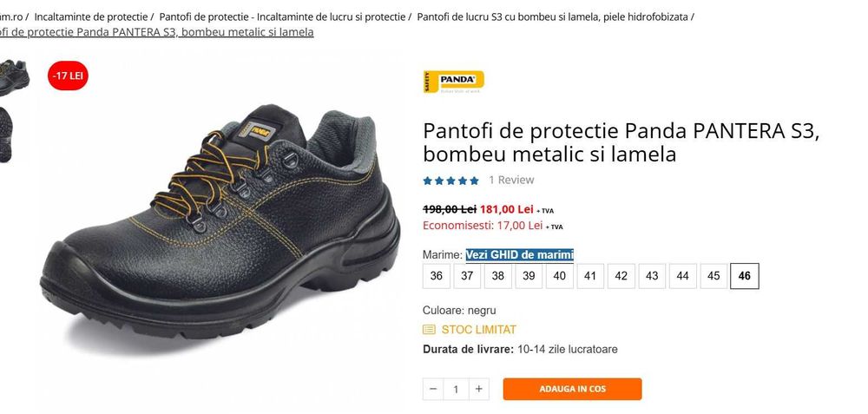The width and height of the screenshot is (868, 414).
Task: Click the quantity input field
Action: 457,389
